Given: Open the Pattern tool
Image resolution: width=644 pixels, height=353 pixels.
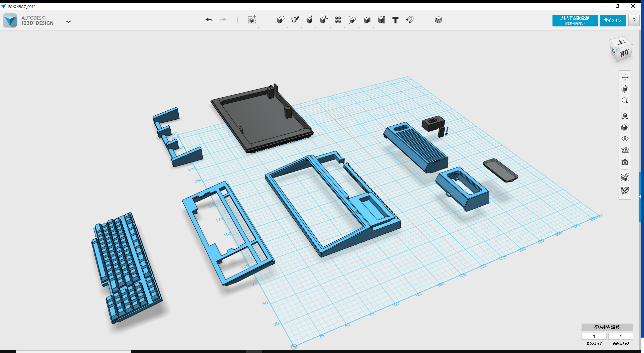Looking at the screenshot, I should pyautogui.click(x=338, y=20).
